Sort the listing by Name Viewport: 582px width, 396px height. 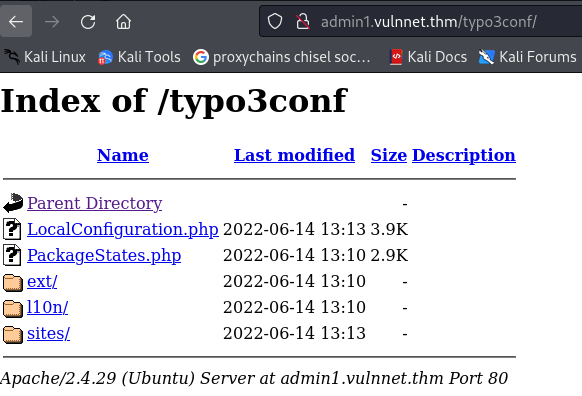point(123,155)
